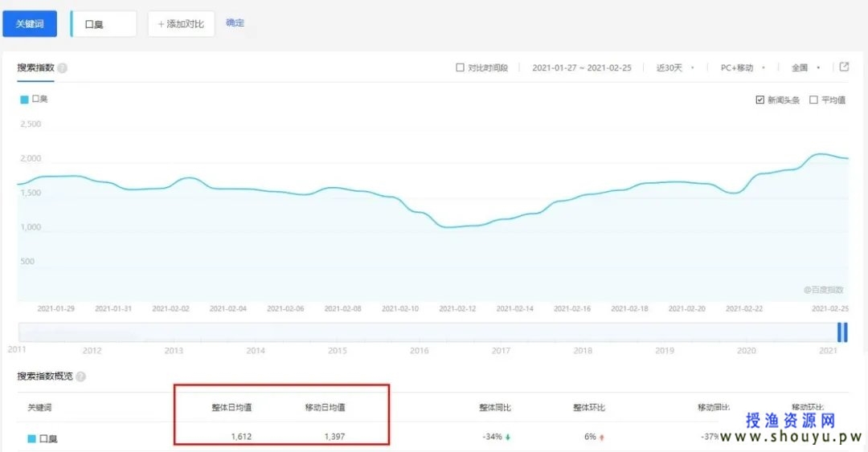Click the red up arrow beside 6%

pyautogui.click(x=602, y=438)
